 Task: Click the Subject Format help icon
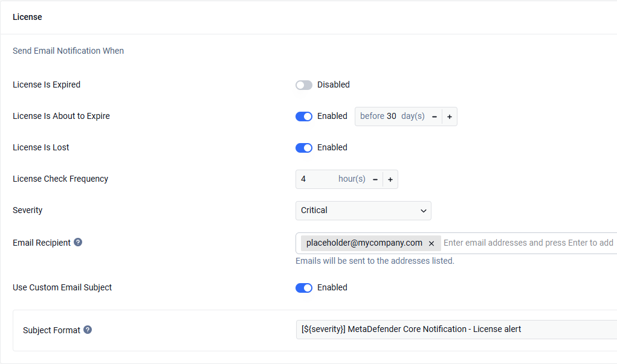tap(88, 330)
